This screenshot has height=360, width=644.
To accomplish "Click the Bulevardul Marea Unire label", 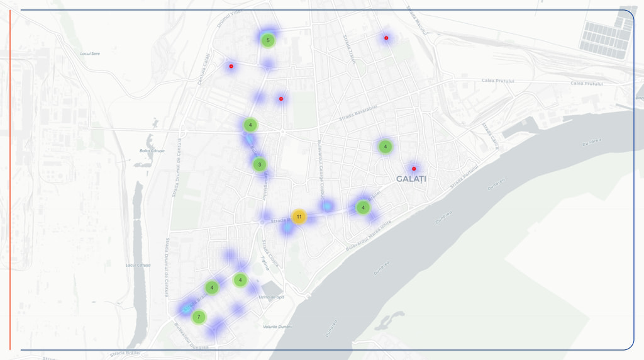I will point(369,236).
